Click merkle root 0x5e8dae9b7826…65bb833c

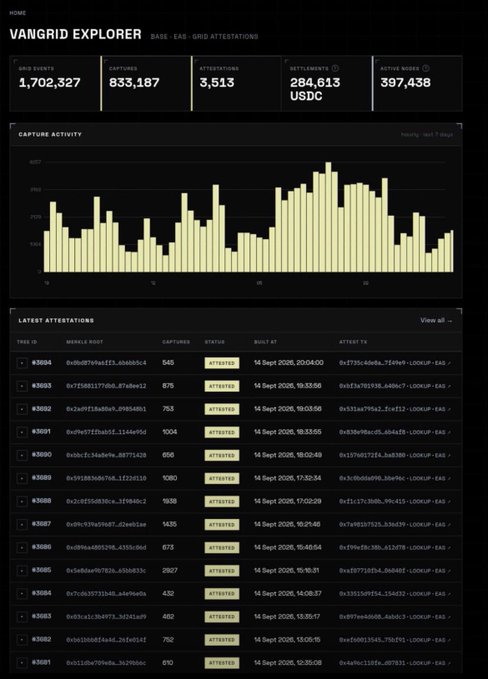[106, 571]
